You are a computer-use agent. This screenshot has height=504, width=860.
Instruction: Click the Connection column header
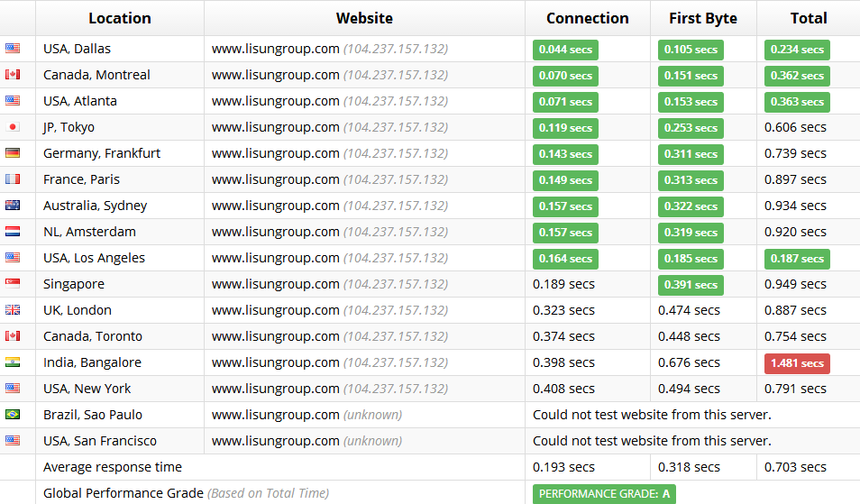[x=588, y=18]
